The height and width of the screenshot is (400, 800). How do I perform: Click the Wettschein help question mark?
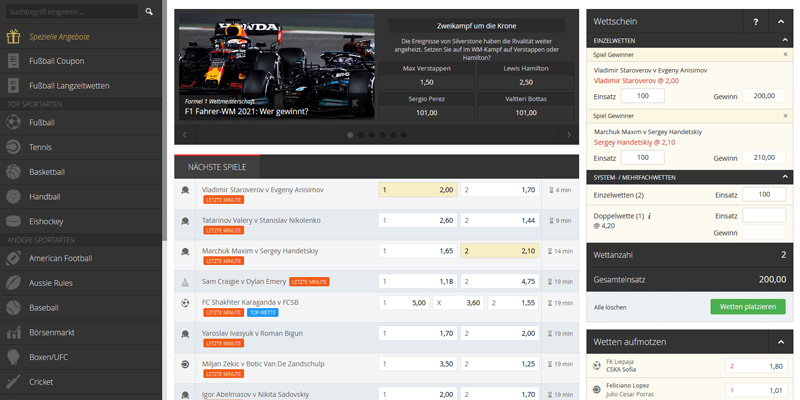[x=756, y=21]
